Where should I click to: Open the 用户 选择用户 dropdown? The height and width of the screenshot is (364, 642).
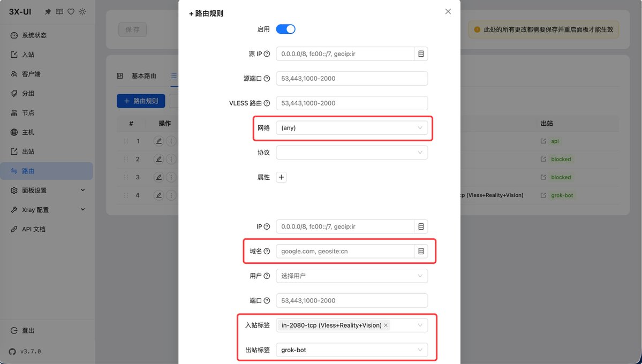click(352, 276)
